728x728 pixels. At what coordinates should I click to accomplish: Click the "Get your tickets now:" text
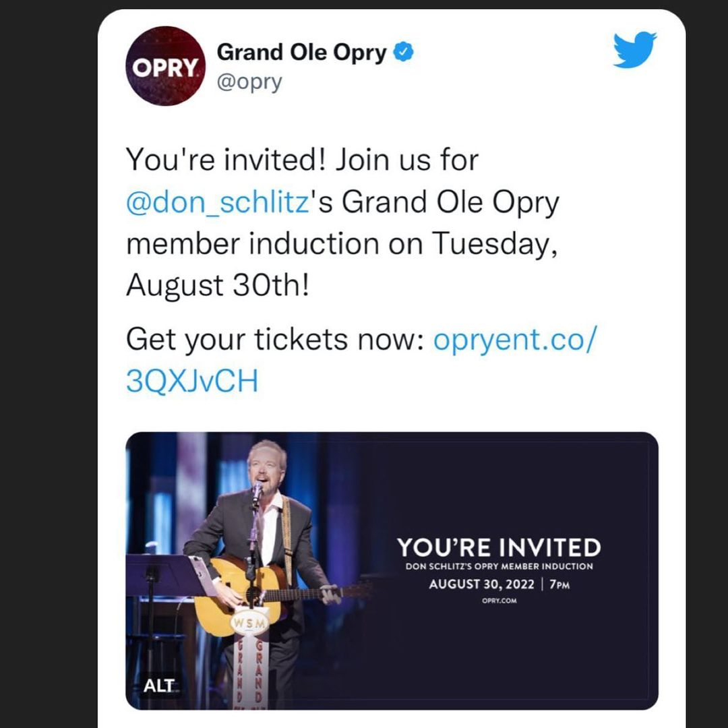click(275, 339)
